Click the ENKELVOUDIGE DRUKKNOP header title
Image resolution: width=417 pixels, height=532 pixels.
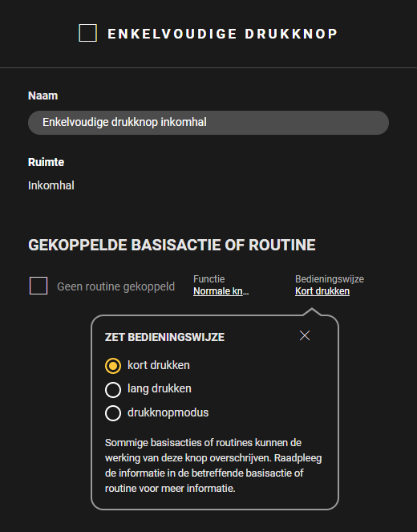click(222, 34)
